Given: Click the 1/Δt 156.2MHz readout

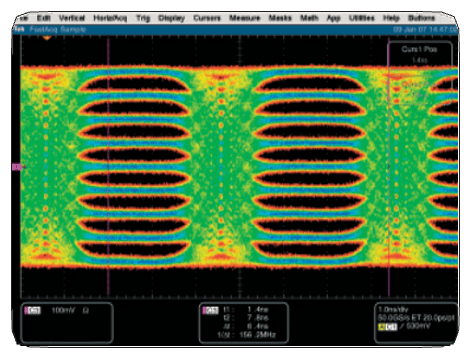Looking at the screenshot, I should (x=247, y=335).
